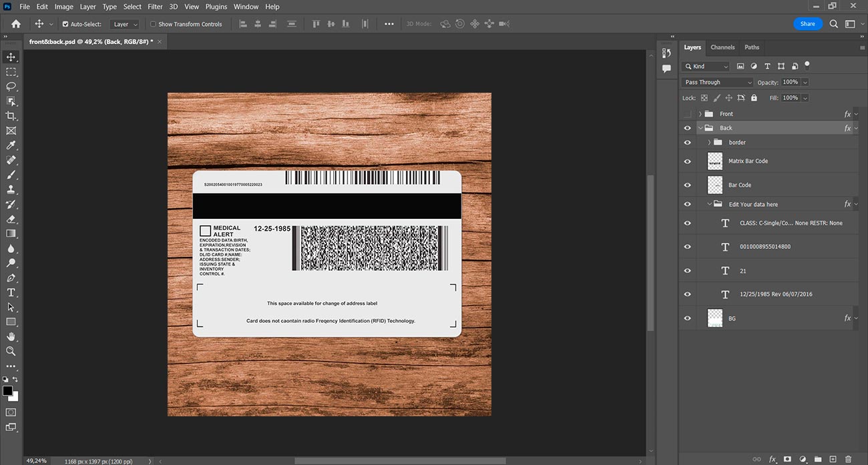Screen dimensions: 868x465
Task: Select the Brush tool
Action: [11, 175]
